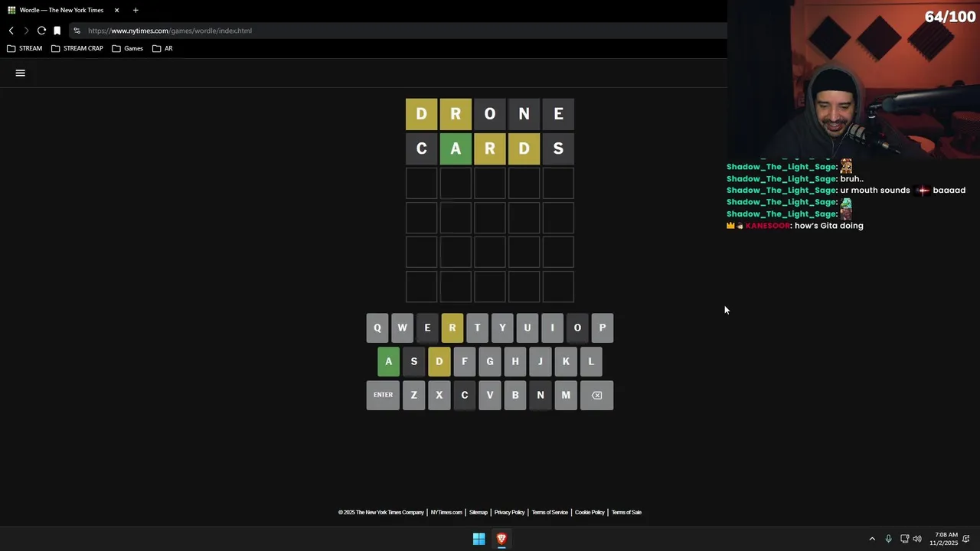Open the Sitemap footer link

pyautogui.click(x=478, y=512)
